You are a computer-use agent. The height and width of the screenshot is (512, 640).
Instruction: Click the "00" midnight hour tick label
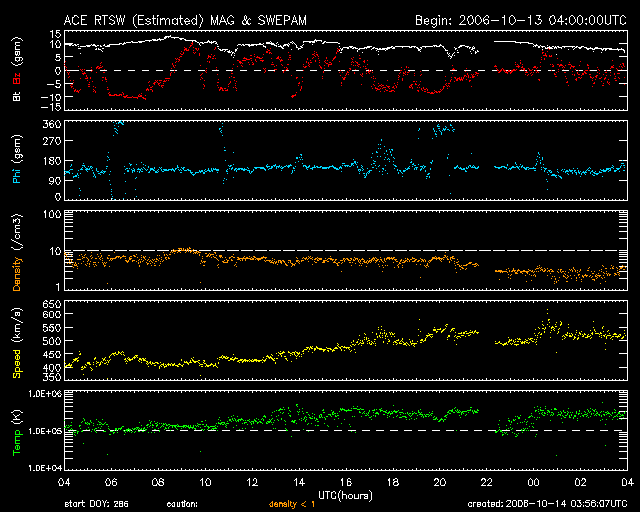(x=533, y=482)
